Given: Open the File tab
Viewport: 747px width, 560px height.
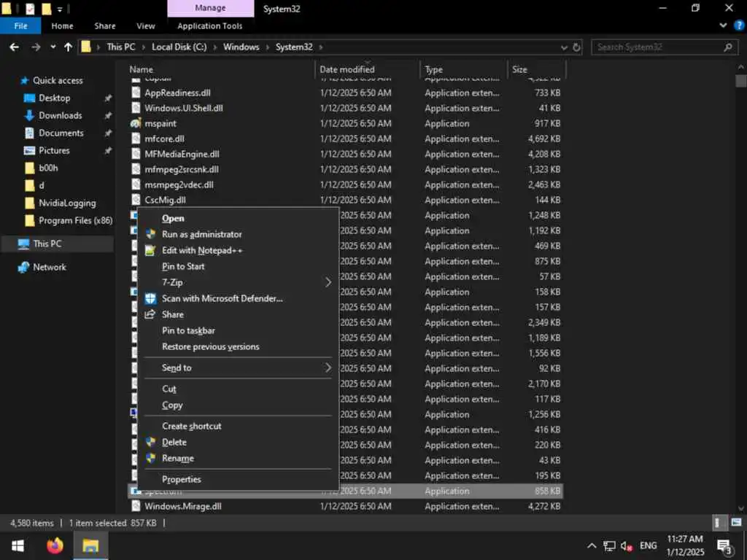Looking at the screenshot, I should (x=20, y=26).
